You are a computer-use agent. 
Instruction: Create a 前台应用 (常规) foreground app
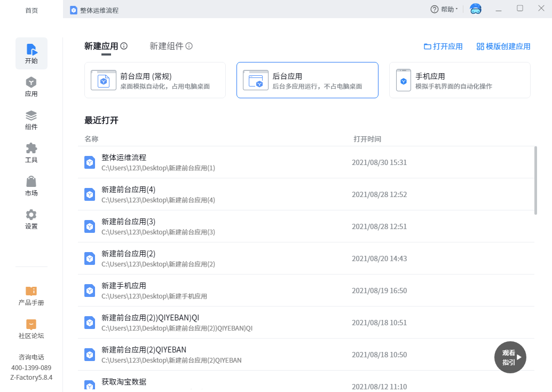pyautogui.click(x=155, y=80)
